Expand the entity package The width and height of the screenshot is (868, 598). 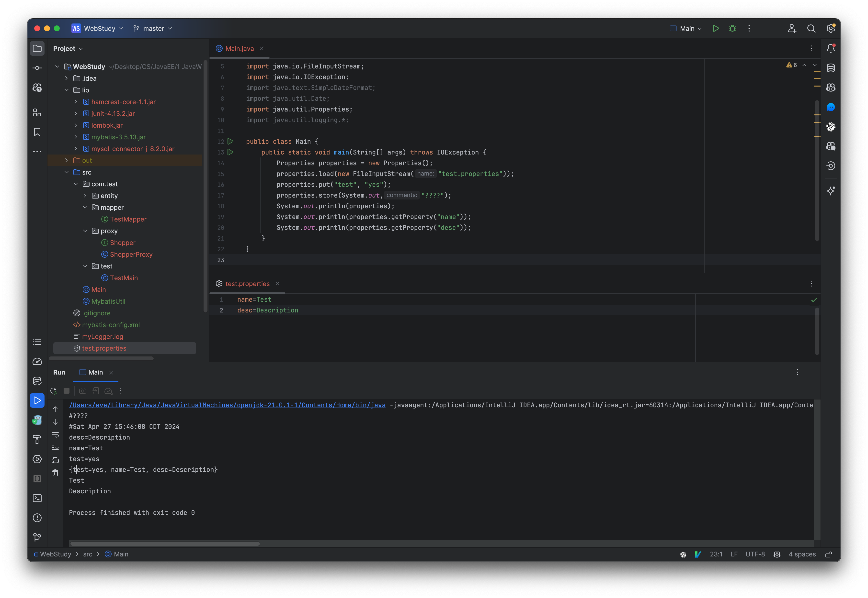coord(85,196)
